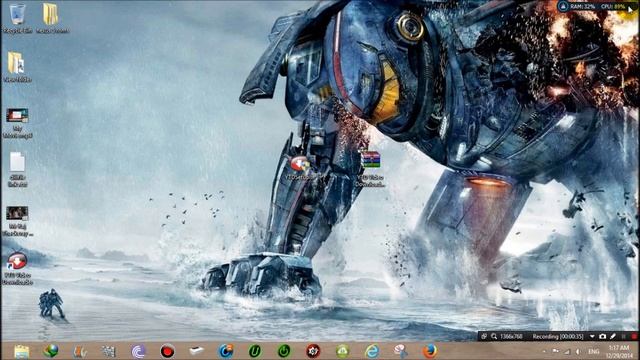Stop recording with the red button
The height and width of the screenshot is (360, 640).
coord(634,336)
